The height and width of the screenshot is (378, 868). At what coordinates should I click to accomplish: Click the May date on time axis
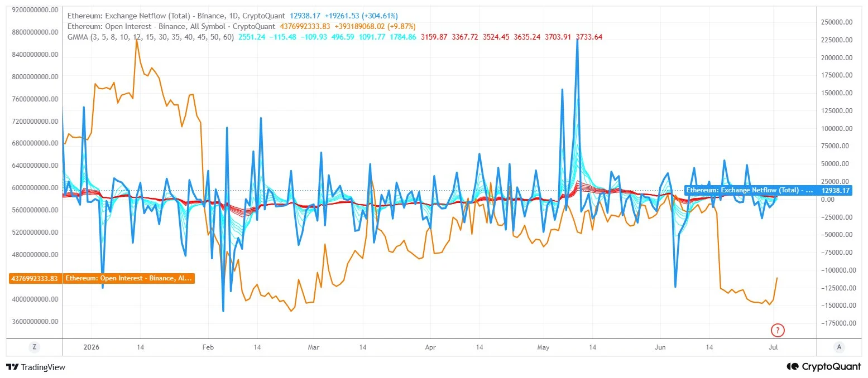(x=543, y=347)
